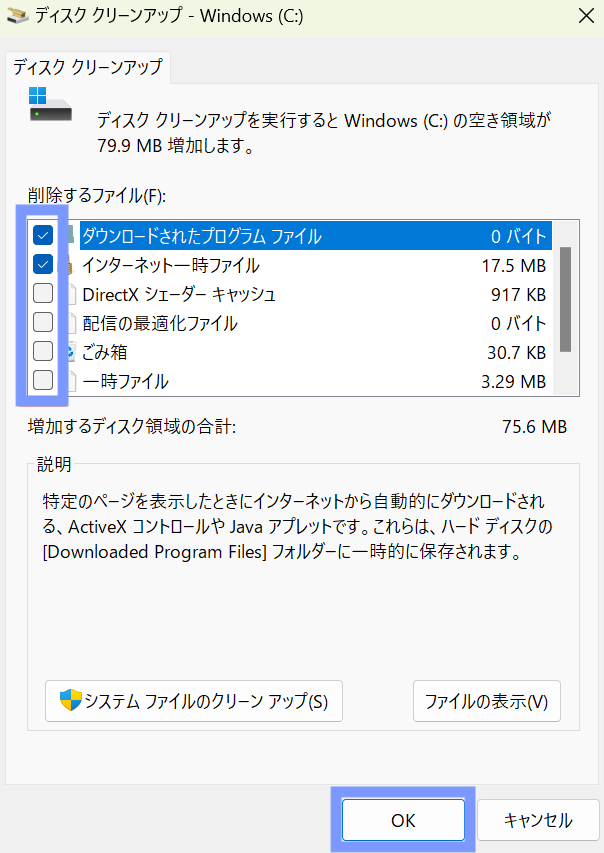This screenshot has width=604, height=853.
Task: Enable DirectX シェーダー キャッシュ checkbox
Action: [43, 293]
